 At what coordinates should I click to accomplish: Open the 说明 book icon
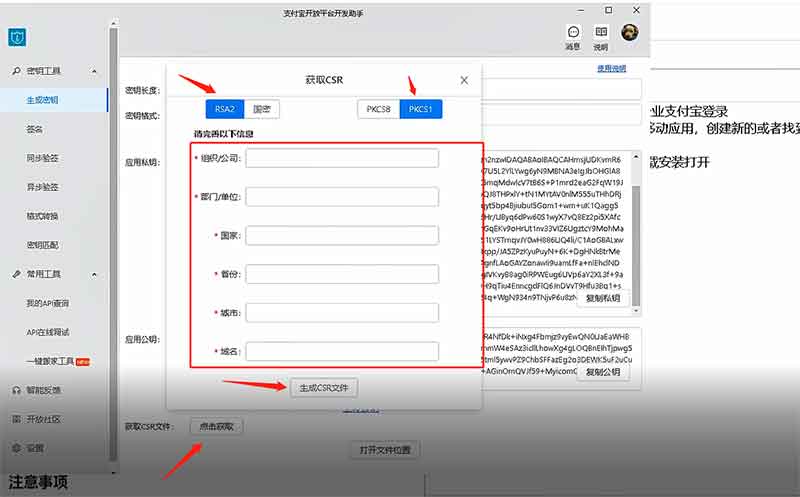601,32
